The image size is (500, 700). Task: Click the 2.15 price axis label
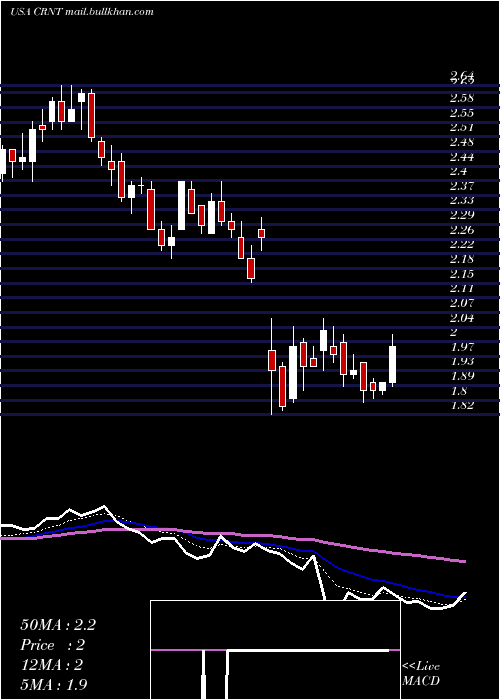462,274
